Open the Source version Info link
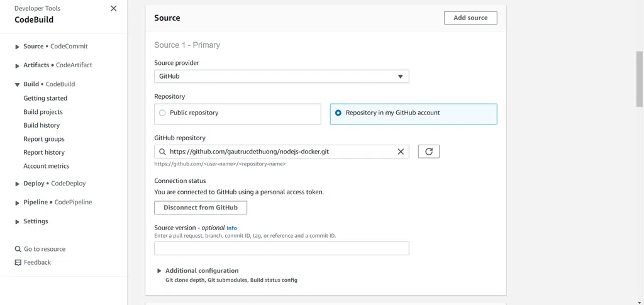This screenshot has width=644, height=305. [x=231, y=228]
